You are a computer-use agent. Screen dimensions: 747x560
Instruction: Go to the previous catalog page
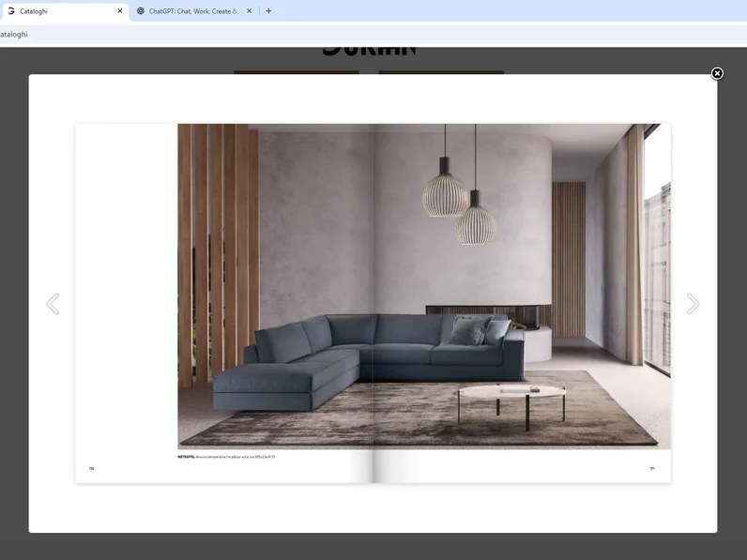click(53, 304)
